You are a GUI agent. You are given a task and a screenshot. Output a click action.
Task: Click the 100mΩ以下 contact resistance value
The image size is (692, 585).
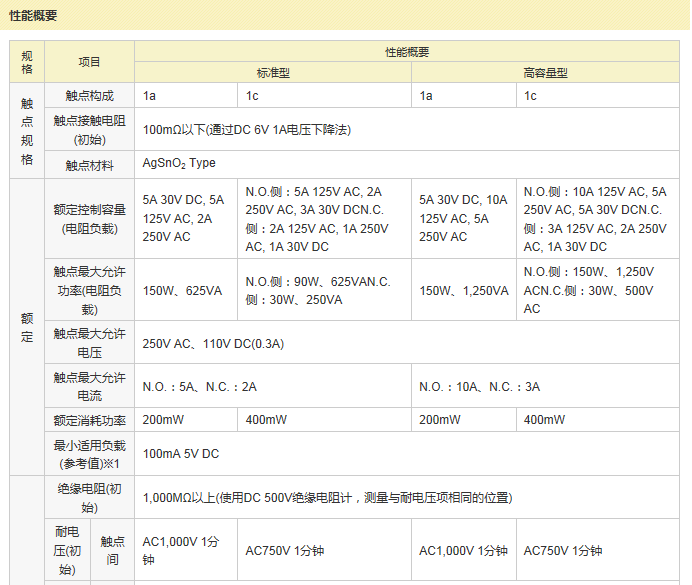click(246, 130)
